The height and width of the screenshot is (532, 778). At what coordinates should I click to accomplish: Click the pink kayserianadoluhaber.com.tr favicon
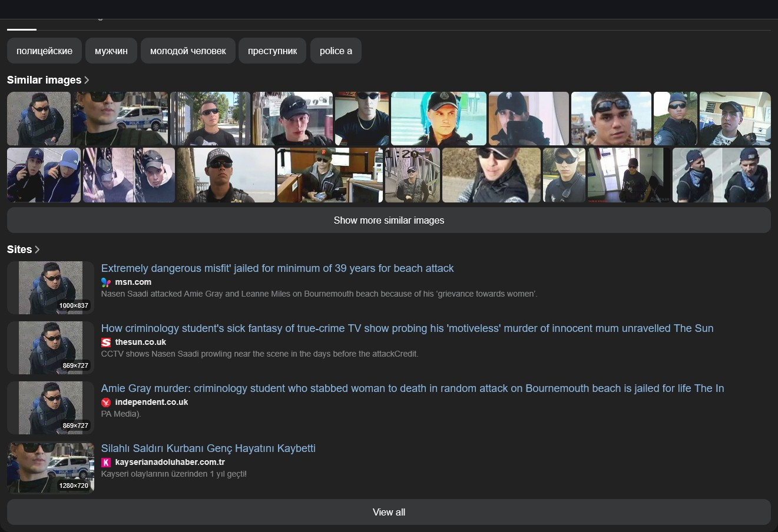pyautogui.click(x=106, y=463)
